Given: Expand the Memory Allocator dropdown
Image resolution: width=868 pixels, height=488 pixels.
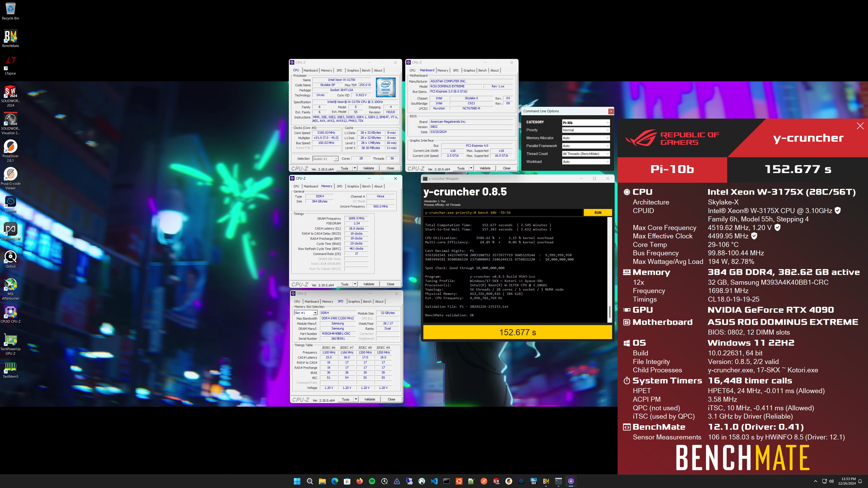Looking at the screenshot, I should point(586,138).
